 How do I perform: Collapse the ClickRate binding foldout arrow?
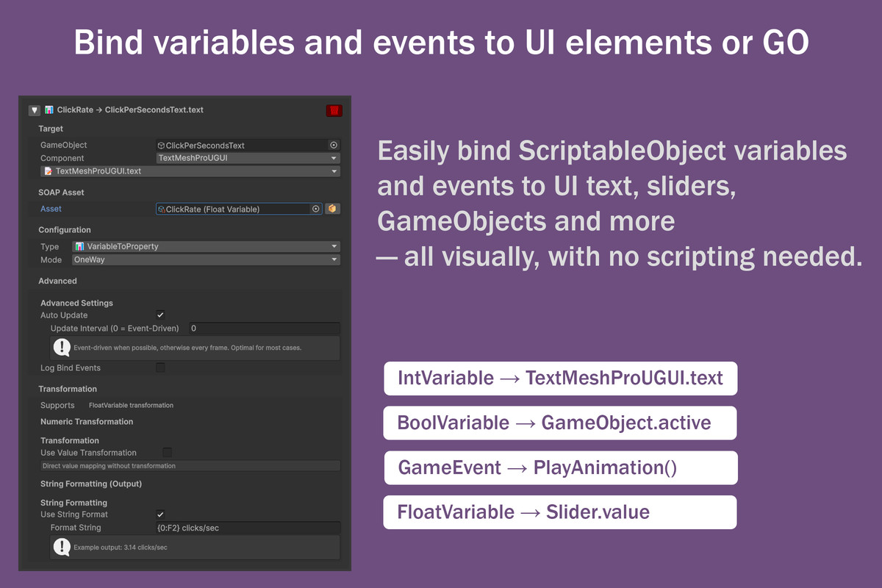point(34,110)
